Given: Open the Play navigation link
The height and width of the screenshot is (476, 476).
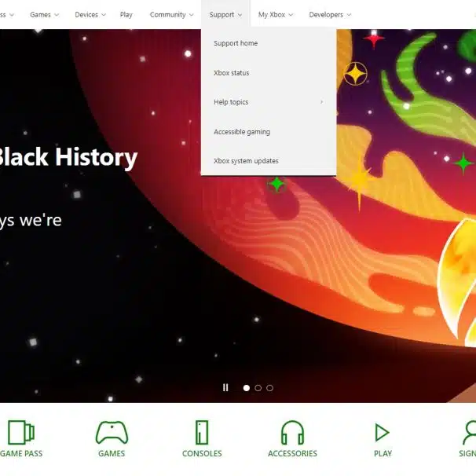Looking at the screenshot, I should click(126, 15).
